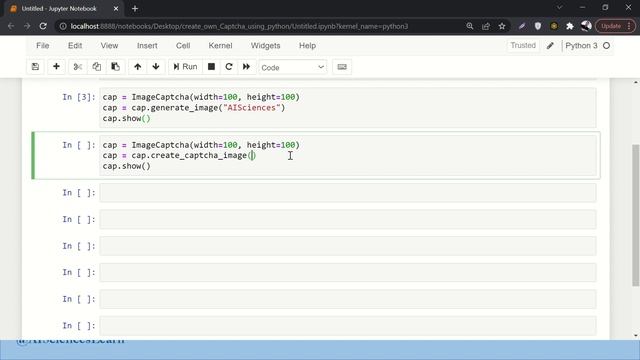Open a new browser tab
Viewport: 640px width, 360px height.
135,9
